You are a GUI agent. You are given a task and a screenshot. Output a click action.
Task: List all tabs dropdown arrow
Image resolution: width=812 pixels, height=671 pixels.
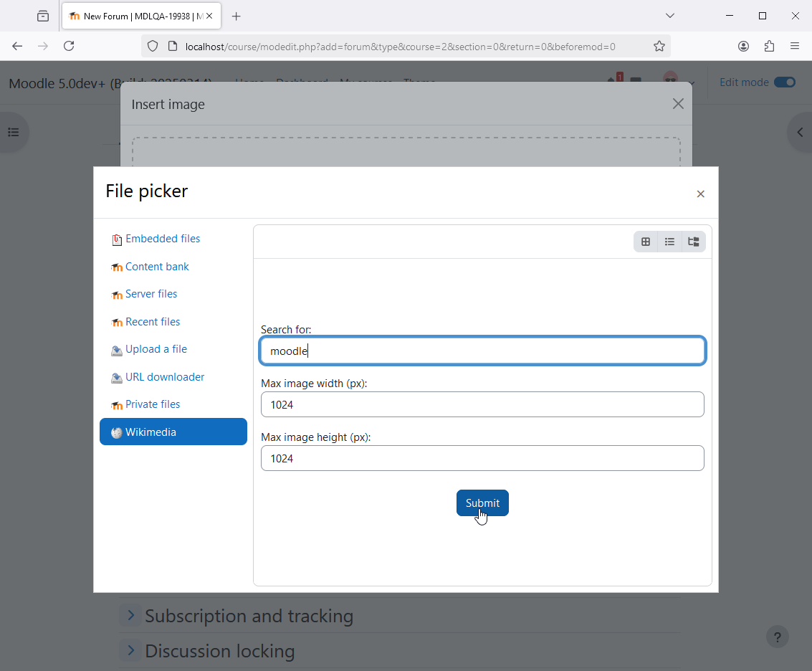pyautogui.click(x=669, y=16)
